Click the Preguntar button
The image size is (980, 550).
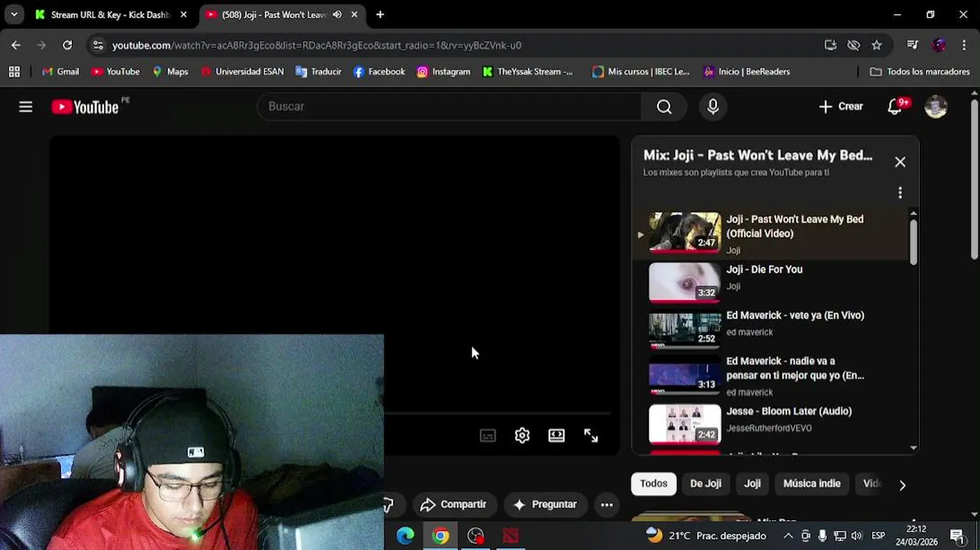pyautogui.click(x=545, y=504)
